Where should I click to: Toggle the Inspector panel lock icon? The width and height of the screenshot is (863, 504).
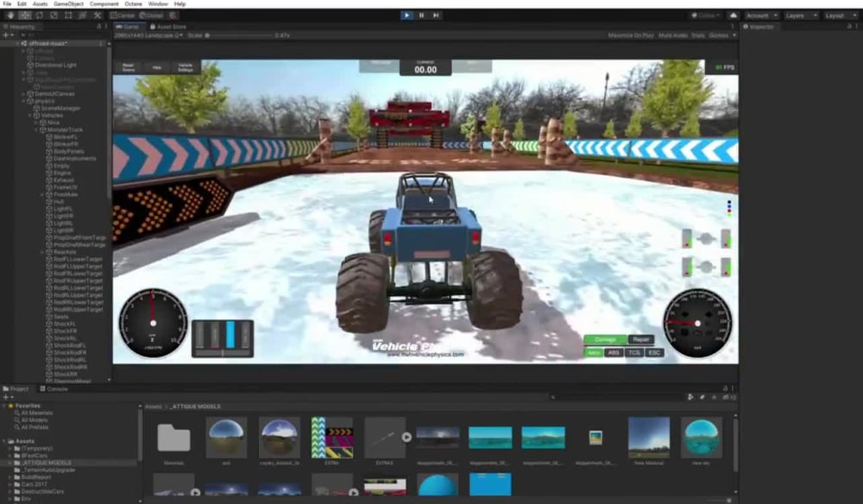click(848, 27)
